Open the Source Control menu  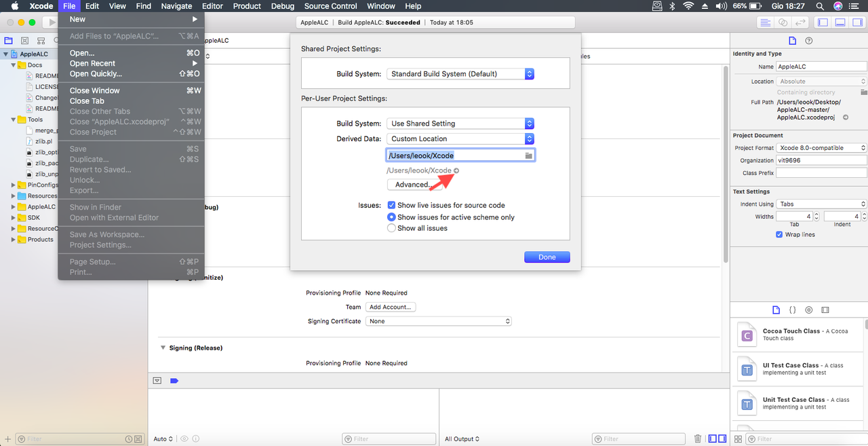click(330, 5)
